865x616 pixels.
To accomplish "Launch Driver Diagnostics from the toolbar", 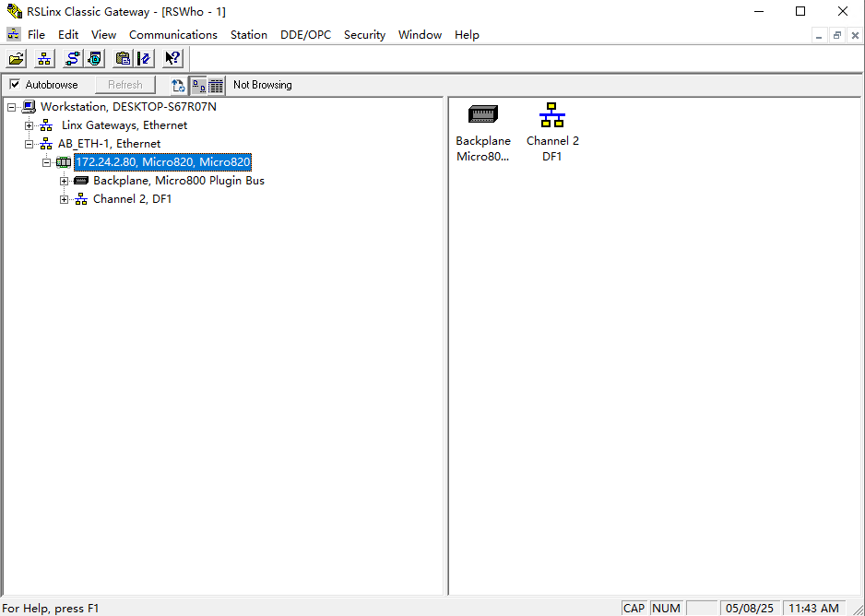I will [x=94, y=58].
